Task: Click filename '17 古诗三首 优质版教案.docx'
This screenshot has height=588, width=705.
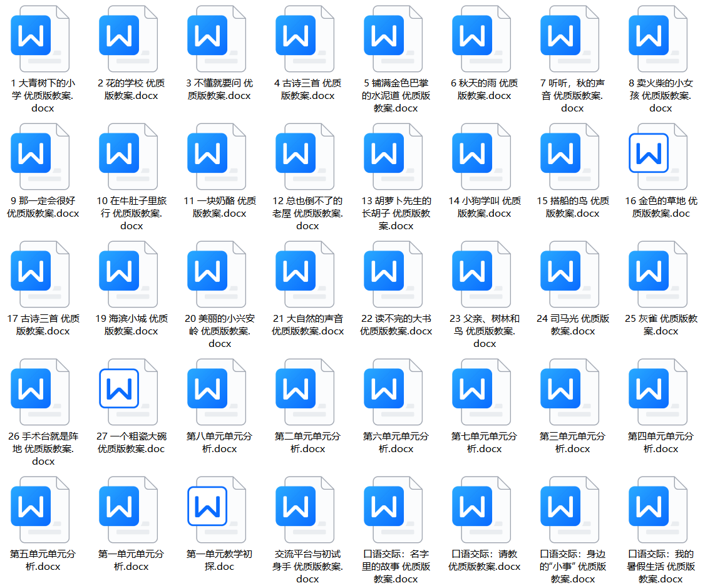Action: (x=43, y=325)
